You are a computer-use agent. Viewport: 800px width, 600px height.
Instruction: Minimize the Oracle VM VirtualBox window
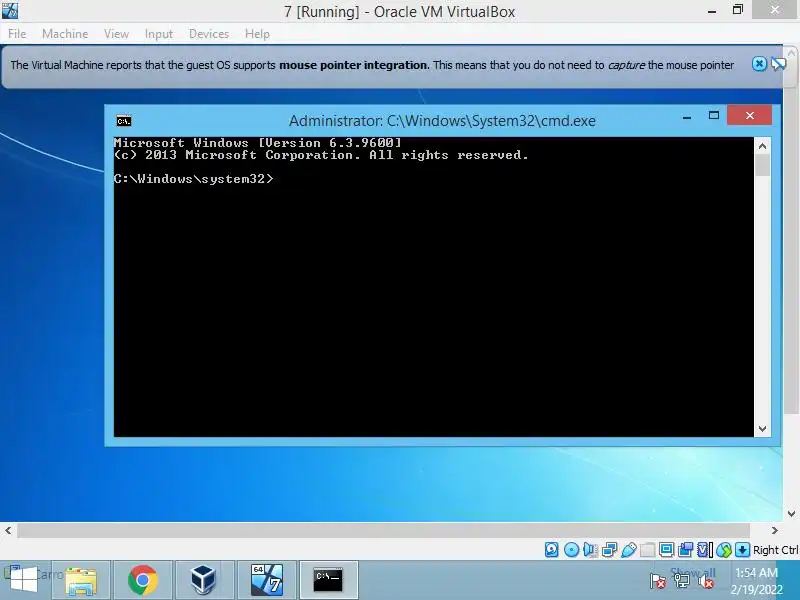(712, 11)
